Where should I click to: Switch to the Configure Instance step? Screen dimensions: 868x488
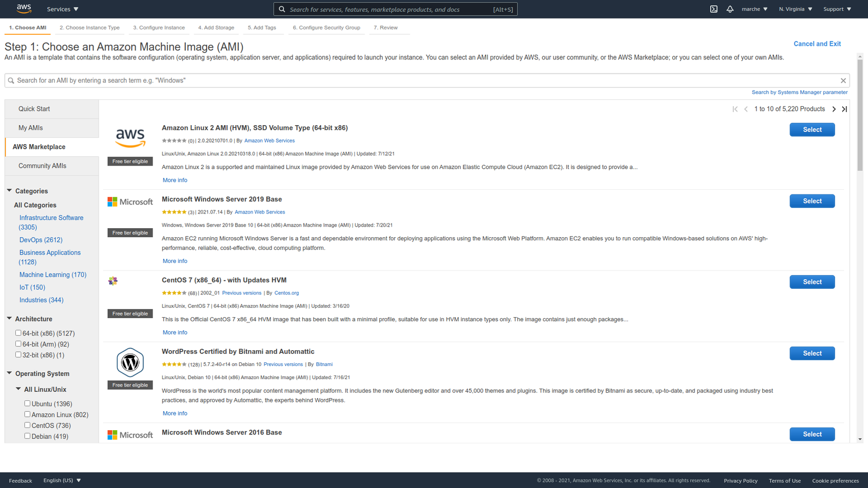[159, 27]
